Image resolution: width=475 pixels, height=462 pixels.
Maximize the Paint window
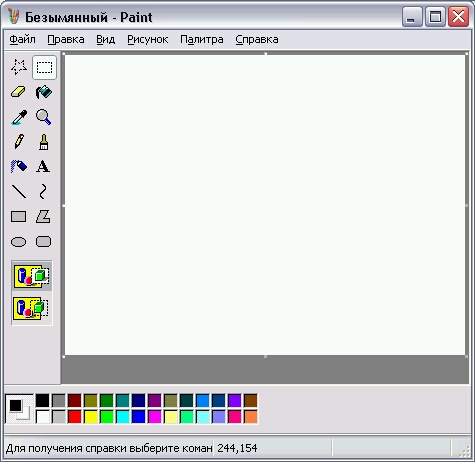[435, 16]
